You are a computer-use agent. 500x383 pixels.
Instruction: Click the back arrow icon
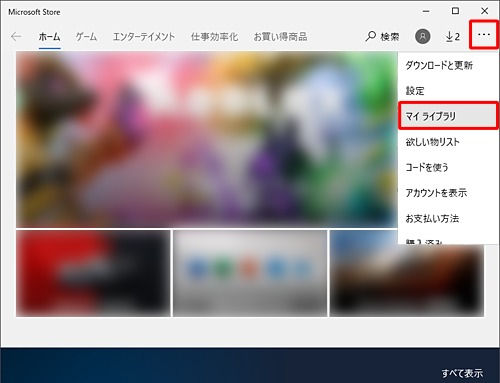pyautogui.click(x=16, y=36)
